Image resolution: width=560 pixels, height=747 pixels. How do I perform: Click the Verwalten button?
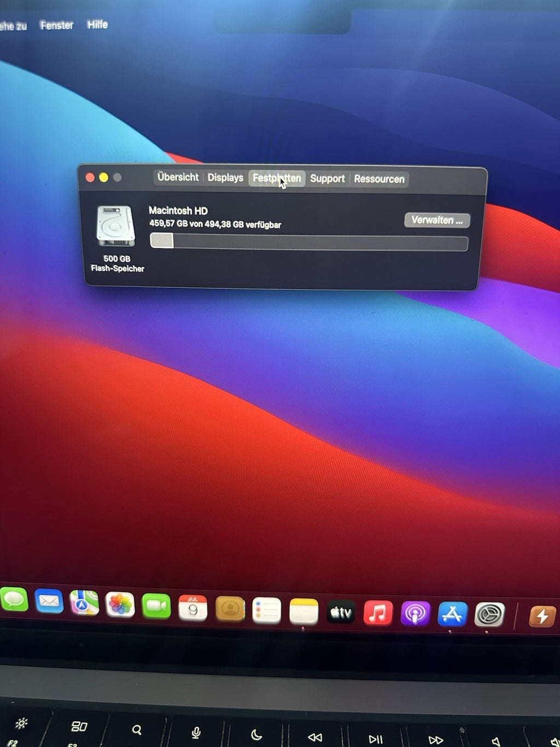click(x=437, y=220)
